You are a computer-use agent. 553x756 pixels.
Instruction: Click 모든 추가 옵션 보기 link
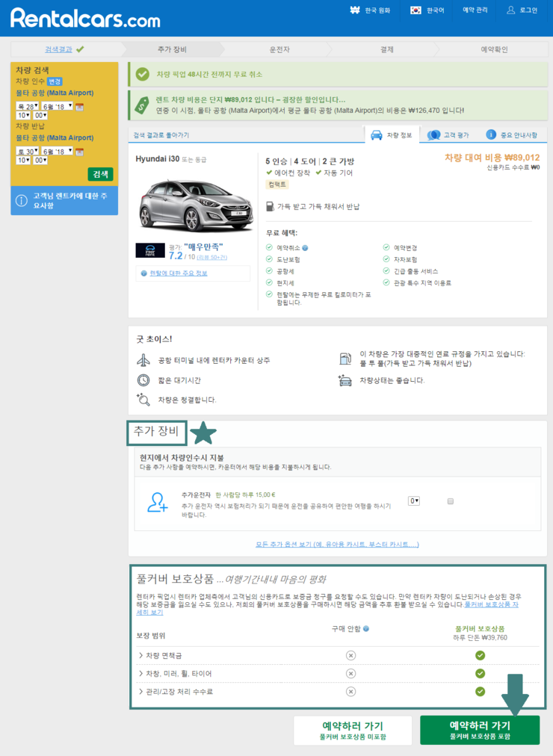tap(337, 545)
